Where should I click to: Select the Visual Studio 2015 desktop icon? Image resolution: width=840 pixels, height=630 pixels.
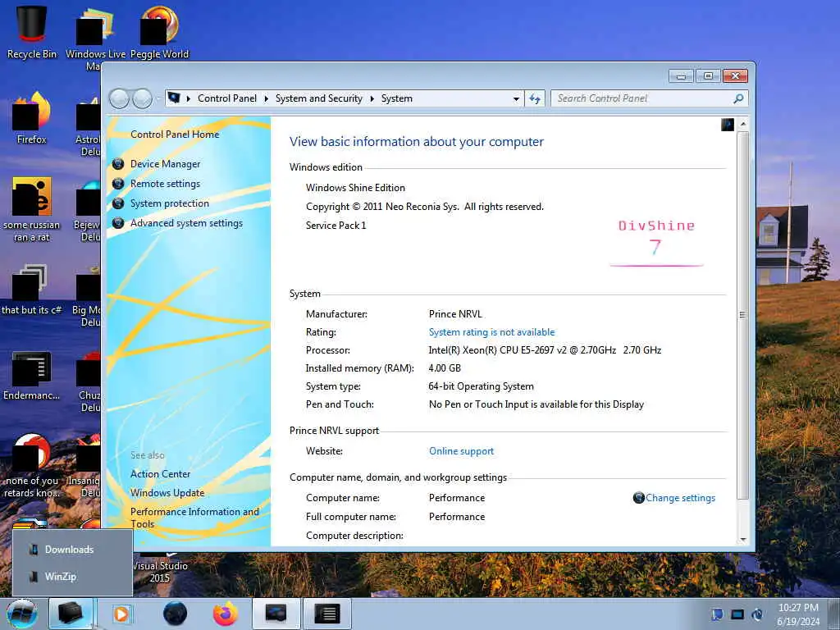[160, 571]
